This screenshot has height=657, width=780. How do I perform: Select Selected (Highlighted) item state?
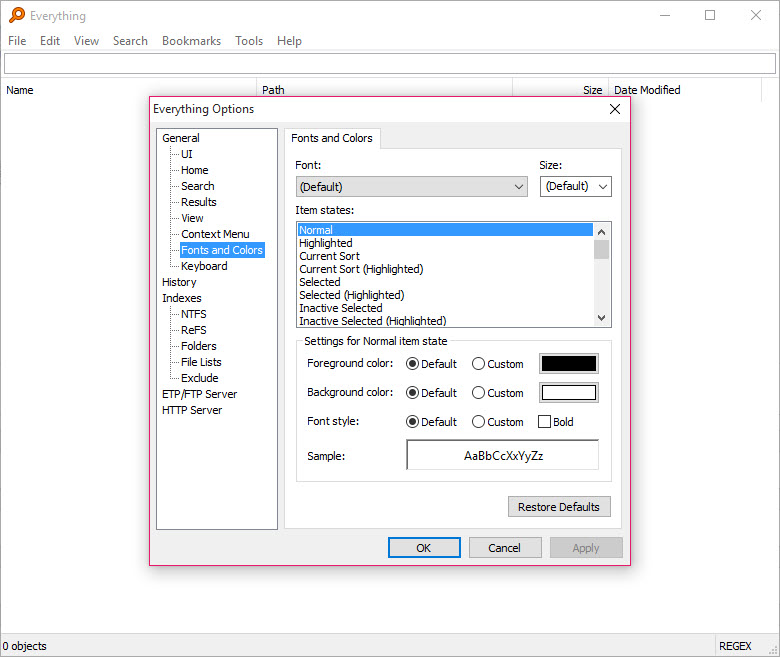[445, 294]
